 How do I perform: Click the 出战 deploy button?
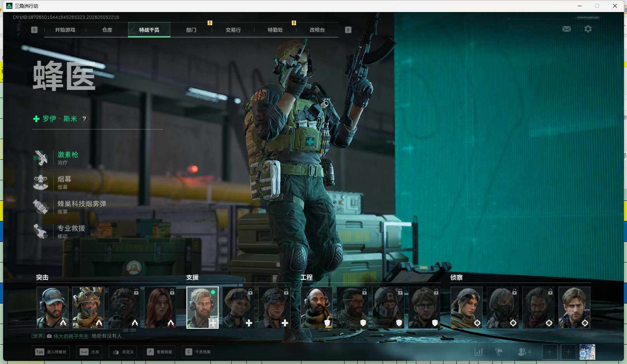(x=89, y=352)
